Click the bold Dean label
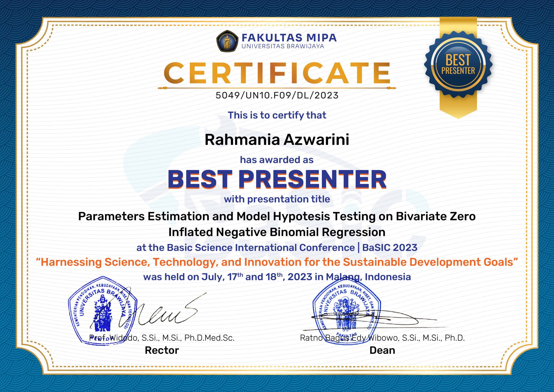The image size is (554, 392). pos(382,350)
